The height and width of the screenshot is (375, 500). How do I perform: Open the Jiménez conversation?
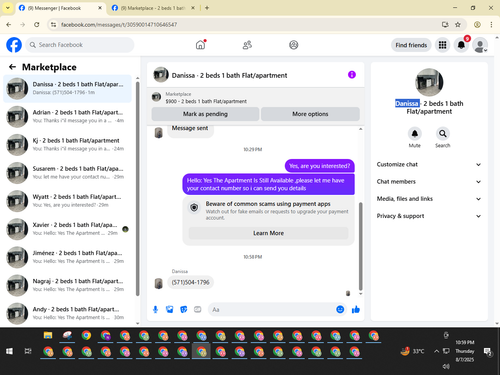(67, 257)
